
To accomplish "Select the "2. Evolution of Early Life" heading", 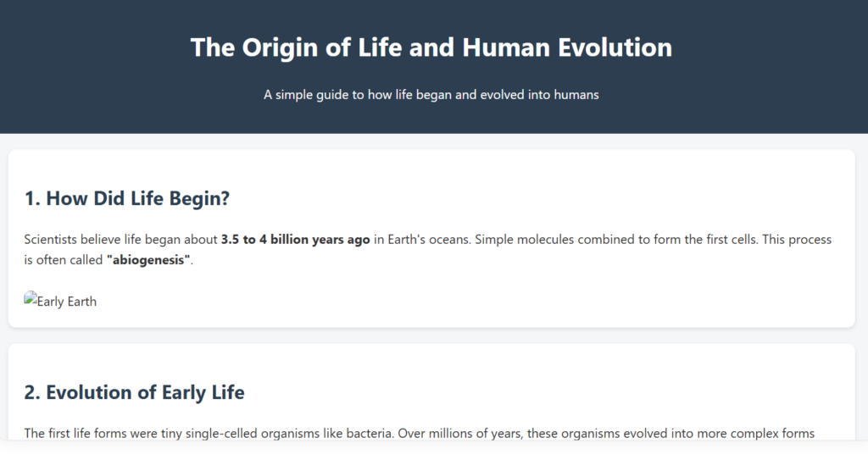I will pyautogui.click(x=134, y=392).
